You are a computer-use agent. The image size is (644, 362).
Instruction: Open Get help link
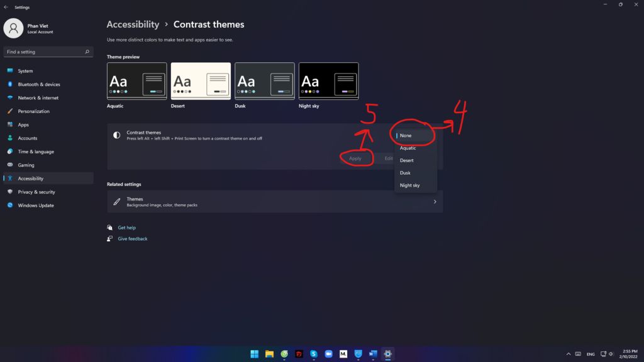tap(126, 228)
